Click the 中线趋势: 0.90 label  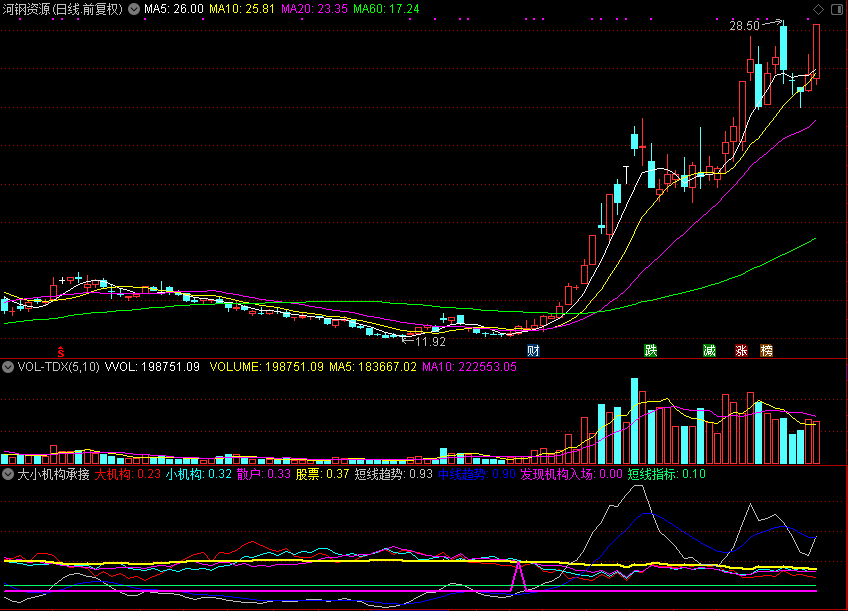tap(477, 475)
